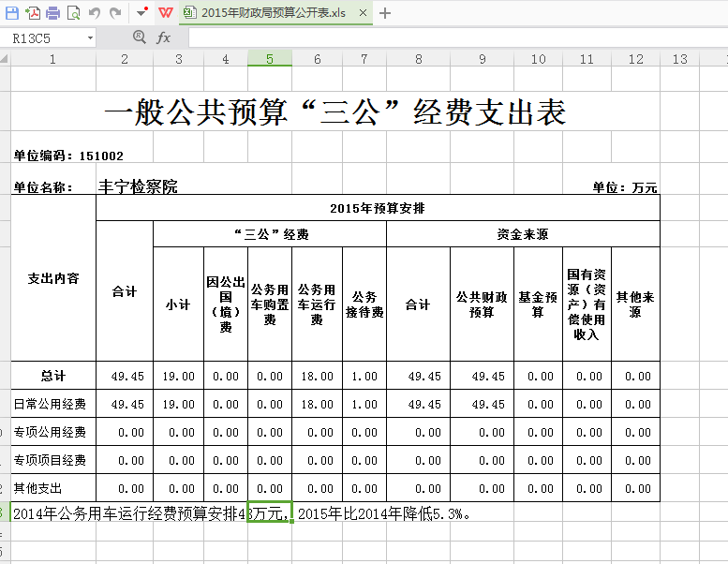Click the 支出内容 header cell
This screenshot has width=728, height=564.
click(x=53, y=278)
